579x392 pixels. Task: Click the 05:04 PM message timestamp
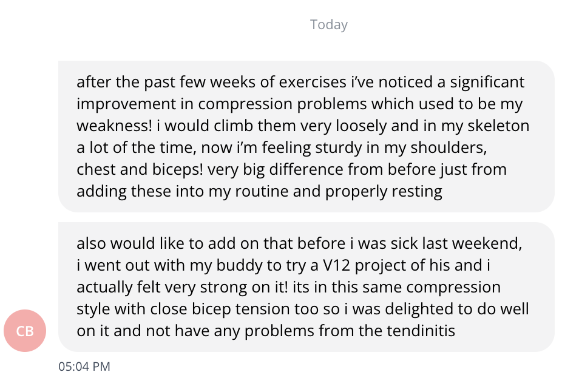coord(84,367)
